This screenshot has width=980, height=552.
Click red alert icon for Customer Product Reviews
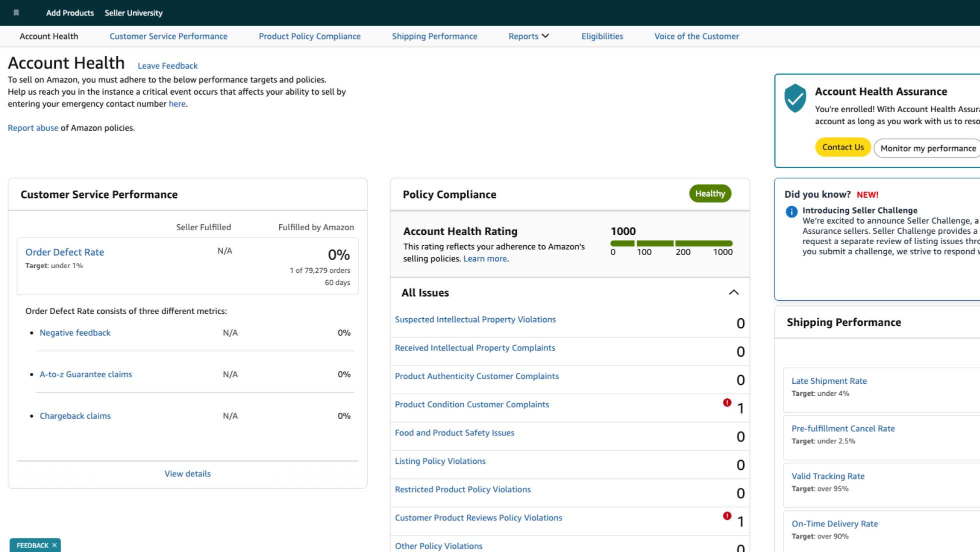coord(727,516)
